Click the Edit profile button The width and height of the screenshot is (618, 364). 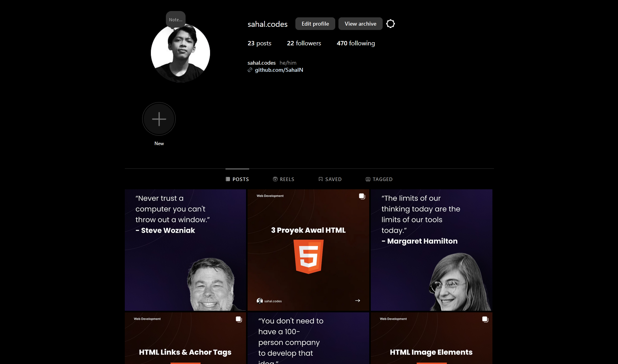(315, 24)
